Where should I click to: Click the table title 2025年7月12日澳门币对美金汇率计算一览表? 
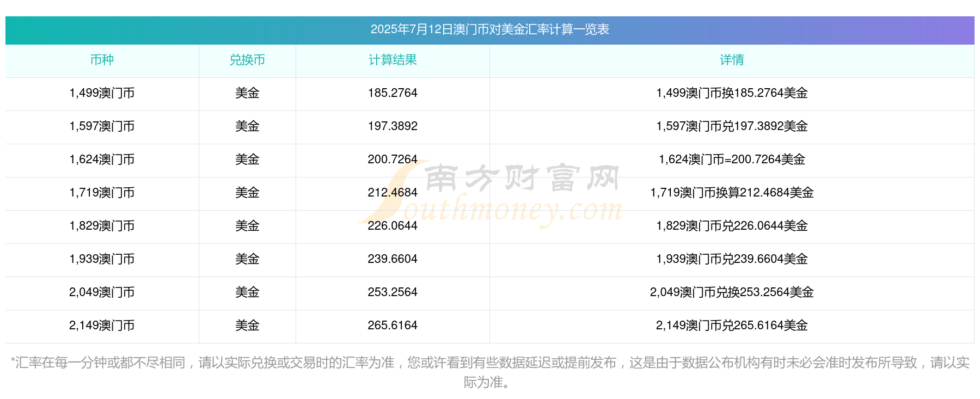tap(489, 29)
